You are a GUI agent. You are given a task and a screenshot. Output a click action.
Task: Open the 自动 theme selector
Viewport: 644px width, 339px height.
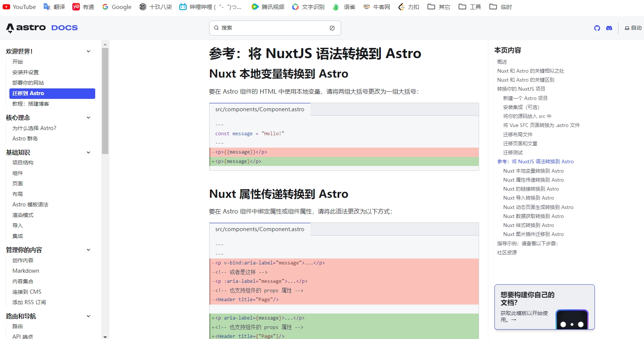(633, 28)
